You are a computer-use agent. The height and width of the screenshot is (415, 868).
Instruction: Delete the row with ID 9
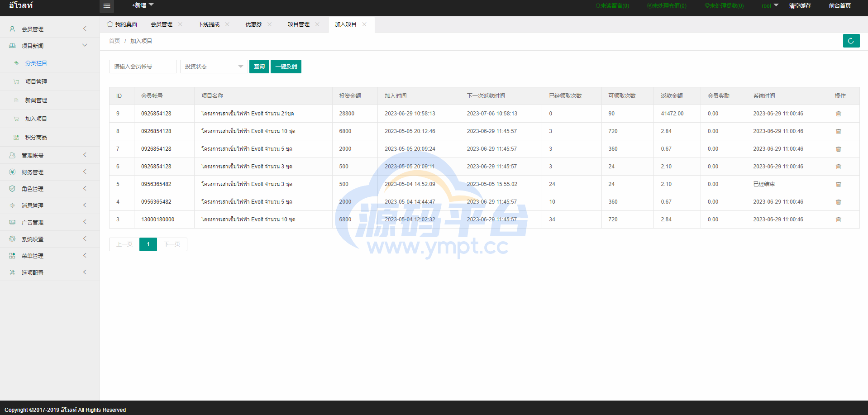[x=838, y=114]
